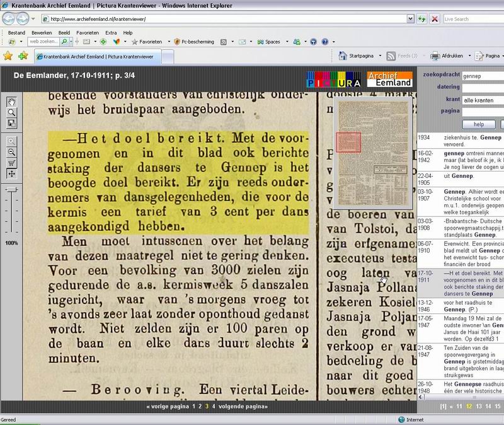Click the shopping cart order icon
504x425 pixels.
11,163
